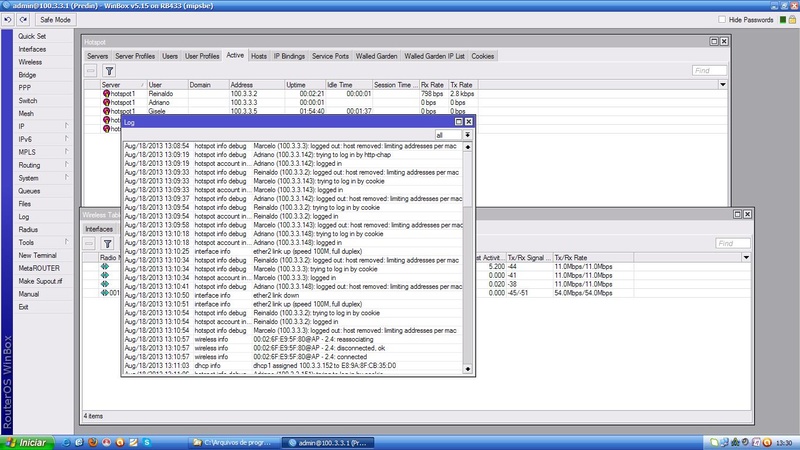
Task: Switch to Hosts tab
Action: (259, 56)
